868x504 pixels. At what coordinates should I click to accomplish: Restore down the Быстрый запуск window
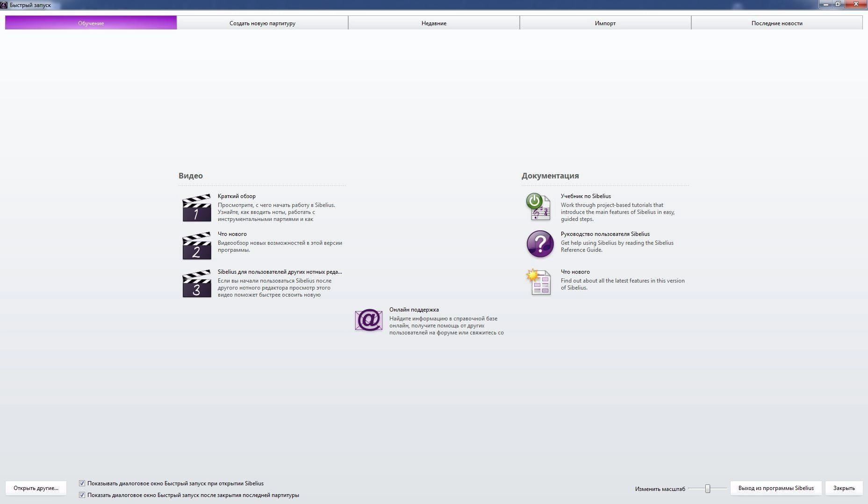[838, 4]
